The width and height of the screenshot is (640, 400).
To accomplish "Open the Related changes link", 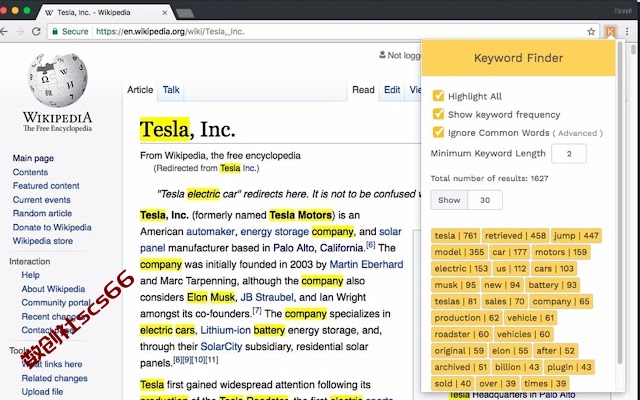I will pyautogui.click(x=54, y=378).
